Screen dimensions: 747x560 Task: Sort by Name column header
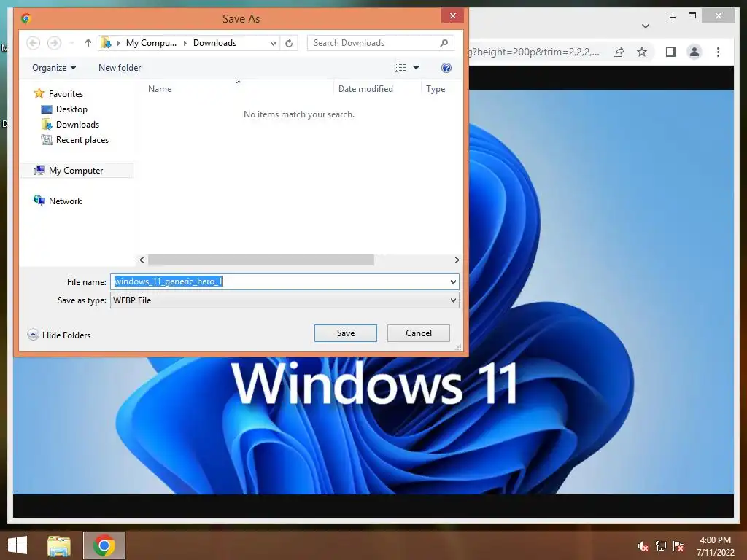click(160, 88)
